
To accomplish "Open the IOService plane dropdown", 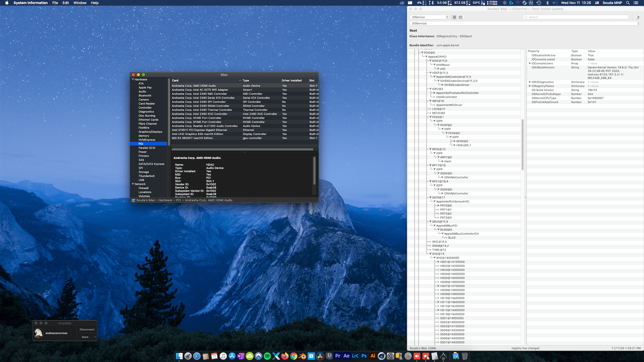I will [430, 17].
